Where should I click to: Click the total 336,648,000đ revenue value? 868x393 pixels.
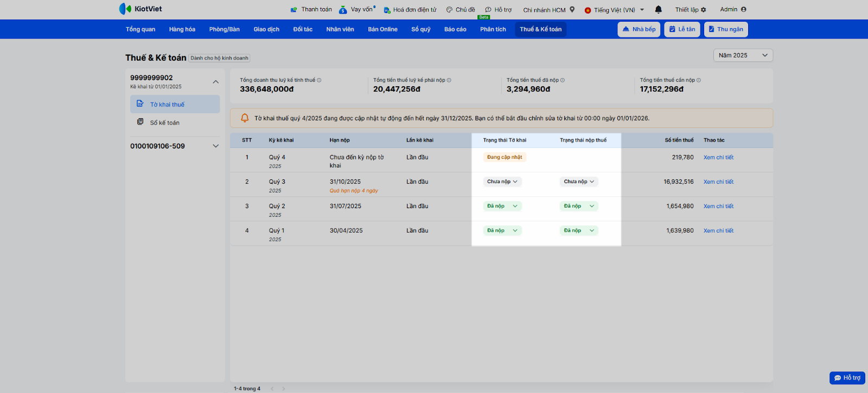click(x=267, y=89)
